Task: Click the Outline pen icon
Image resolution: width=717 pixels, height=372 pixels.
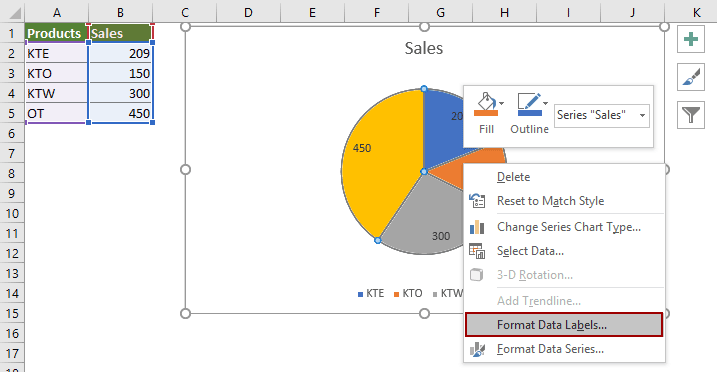Action: click(529, 104)
